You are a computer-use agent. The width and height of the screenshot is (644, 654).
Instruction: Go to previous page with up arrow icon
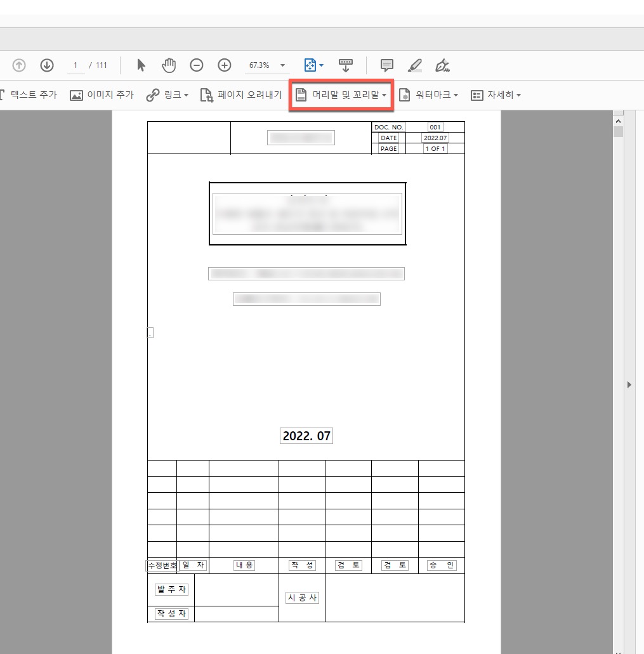[19, 65]
